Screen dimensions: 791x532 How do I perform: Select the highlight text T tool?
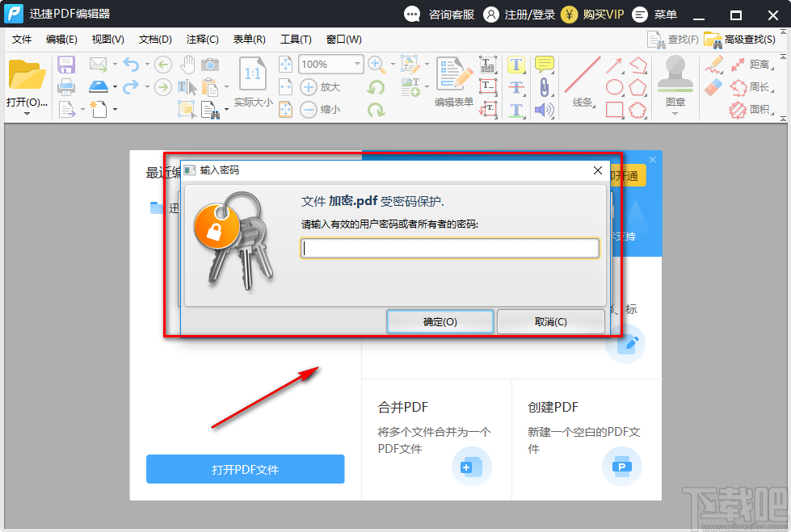click(x=515, y=65)
